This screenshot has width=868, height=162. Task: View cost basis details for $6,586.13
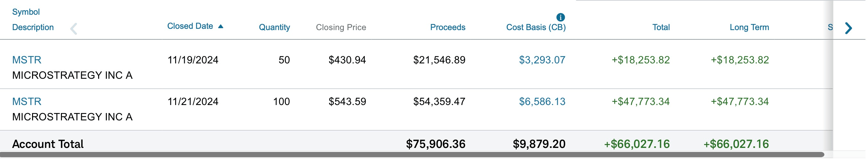(542, 101)
